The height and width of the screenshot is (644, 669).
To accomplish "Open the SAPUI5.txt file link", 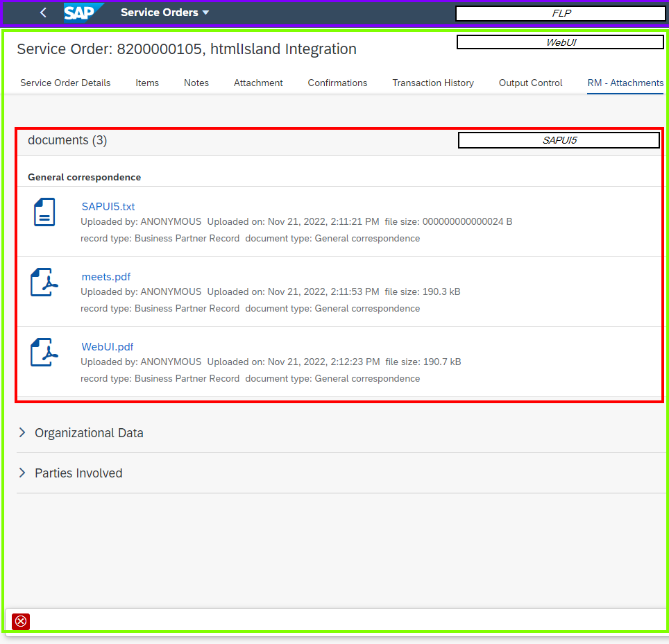I will tap(108, 206).
